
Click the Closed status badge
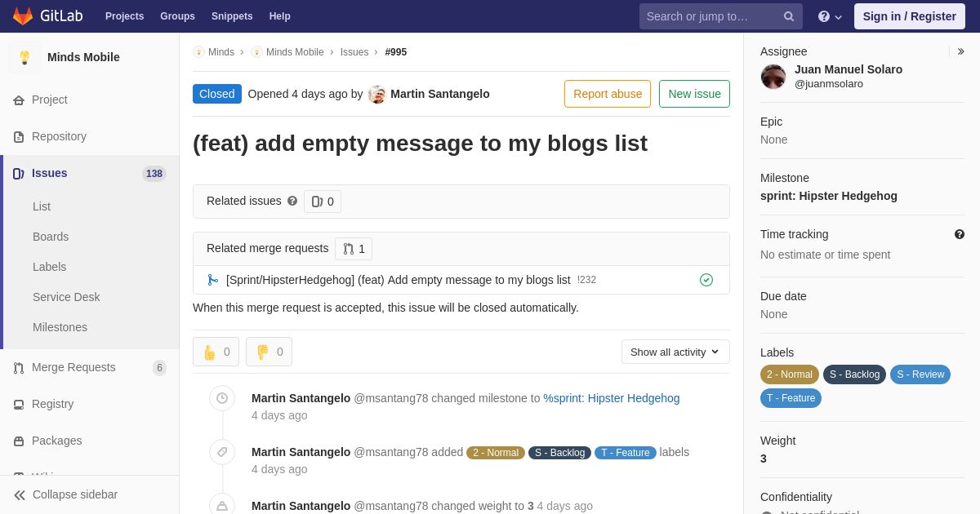click(217, 94)
